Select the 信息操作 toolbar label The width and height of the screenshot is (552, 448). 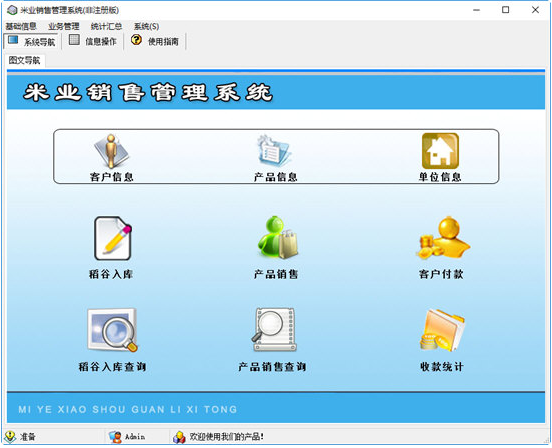101,42
